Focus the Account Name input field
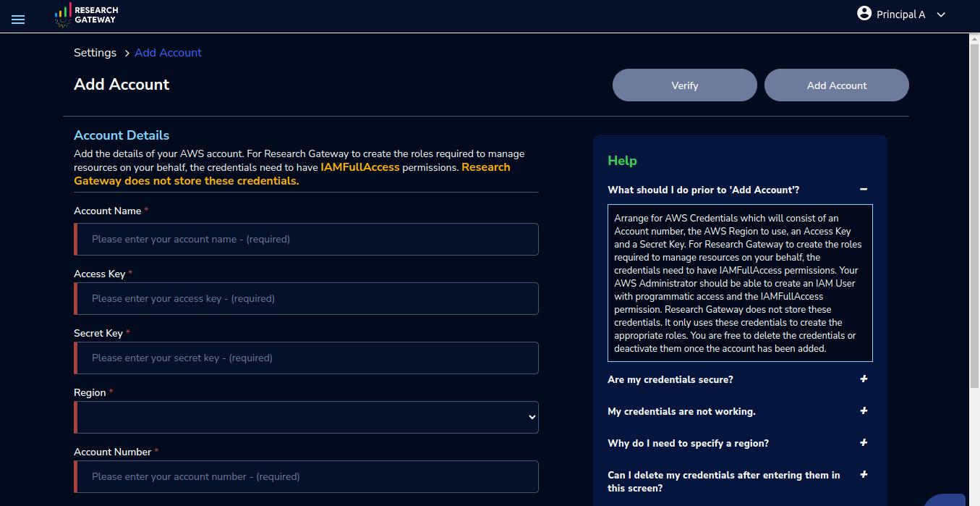Image resolution: width=980 pixels, height=506 pixels. [x=306, y=239]
